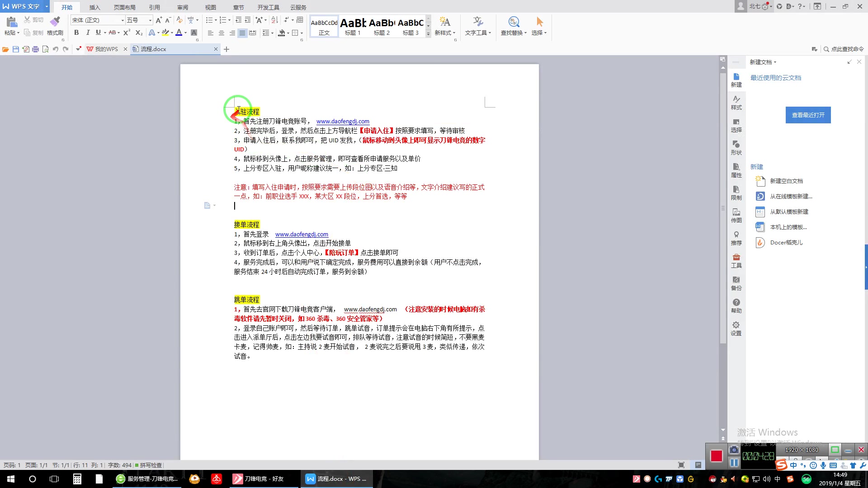This screenshot has width=868, height=488.
Task: Click the command search field 点此查找命令
Action: coord(844,49)
